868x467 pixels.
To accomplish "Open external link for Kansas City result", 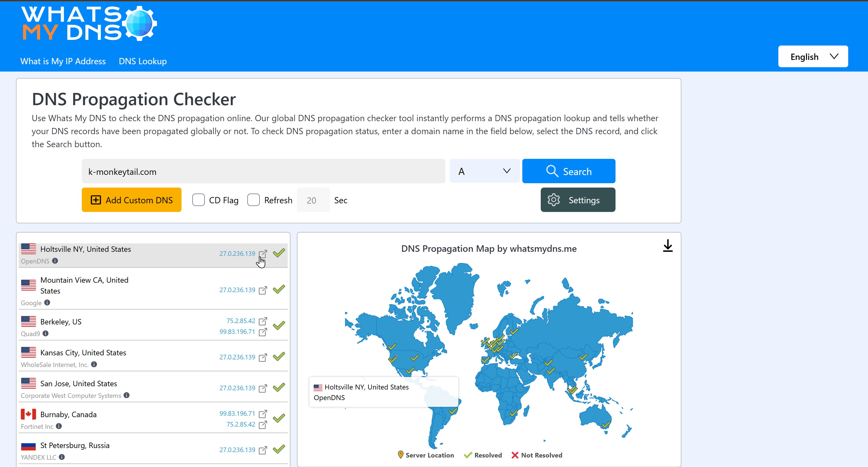I will pyautogui.click(x=263, y=358).
